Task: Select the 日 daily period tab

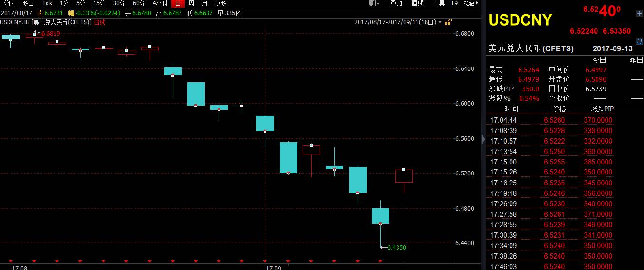Action: click(177, 3)
